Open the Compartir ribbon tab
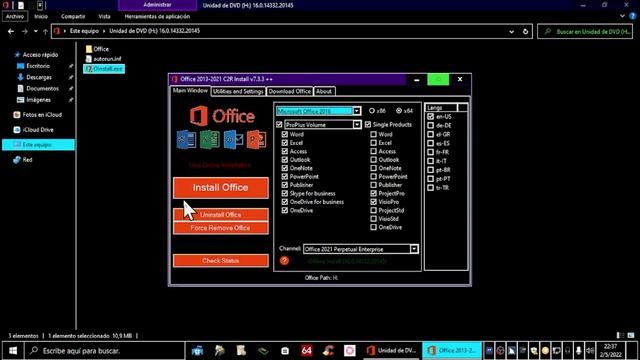 pos(73,16)
